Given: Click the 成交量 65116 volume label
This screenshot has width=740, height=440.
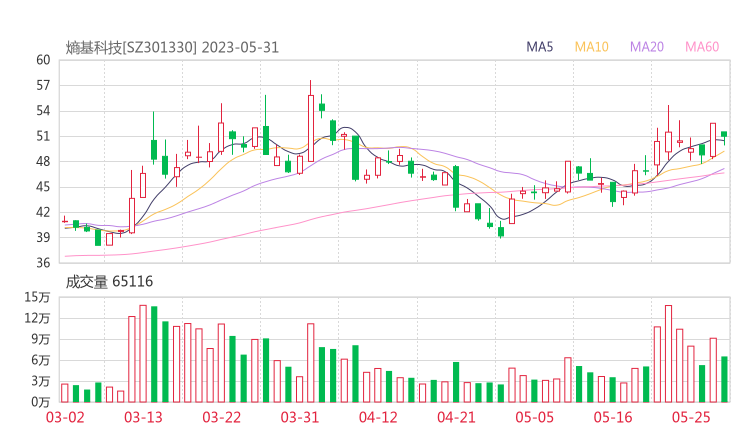Looking at the screenshot, I should point(109,282).
